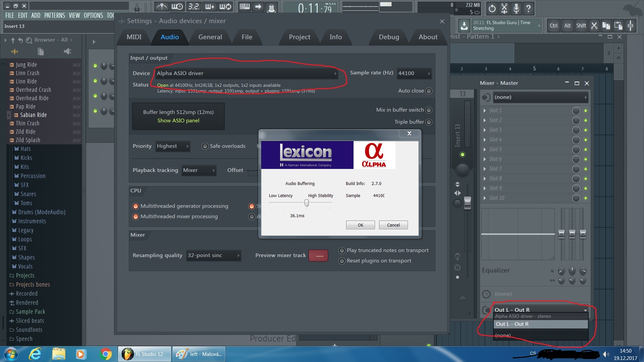
Task: Enable the Safe overloads option
Action: point(205,146)
